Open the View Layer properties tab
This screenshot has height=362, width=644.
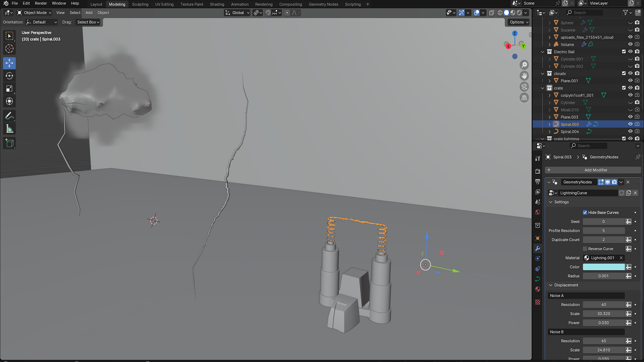tap(538, 192)
